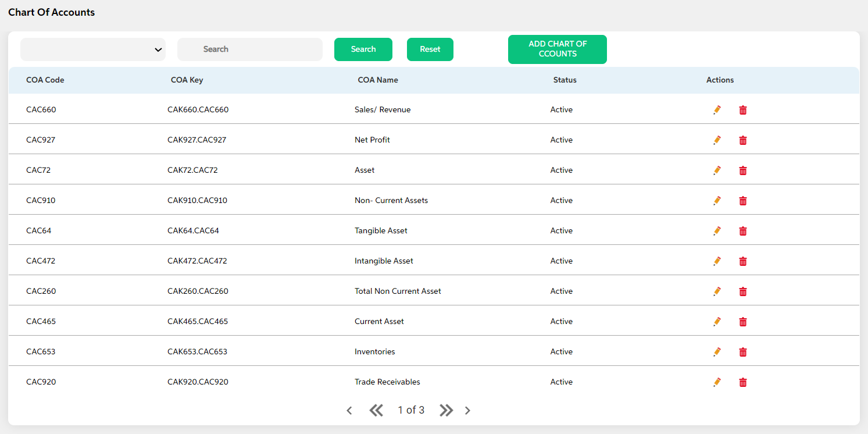Click the Tangible Asset name cell
Screen dimensions: 868x434
[381, 231]
